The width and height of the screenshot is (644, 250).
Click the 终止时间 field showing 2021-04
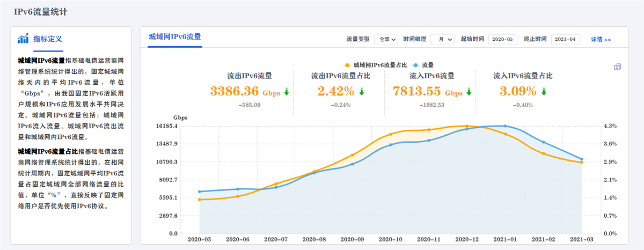pyautogui.click(x=565, y=39)
